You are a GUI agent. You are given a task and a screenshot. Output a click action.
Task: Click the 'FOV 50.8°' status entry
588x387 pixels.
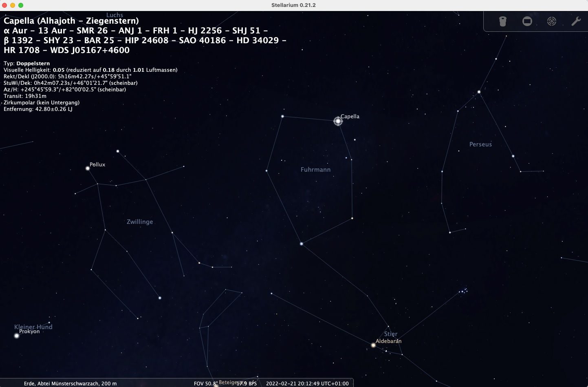click(x=205, y=383)
